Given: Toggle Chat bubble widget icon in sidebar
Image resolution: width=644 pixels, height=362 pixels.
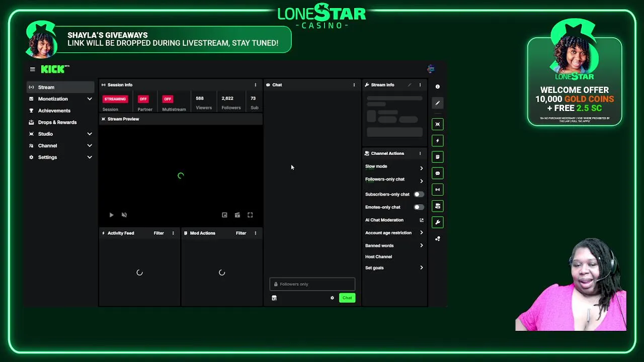Looking at the screenshot, I should click(x=438, y=173).
